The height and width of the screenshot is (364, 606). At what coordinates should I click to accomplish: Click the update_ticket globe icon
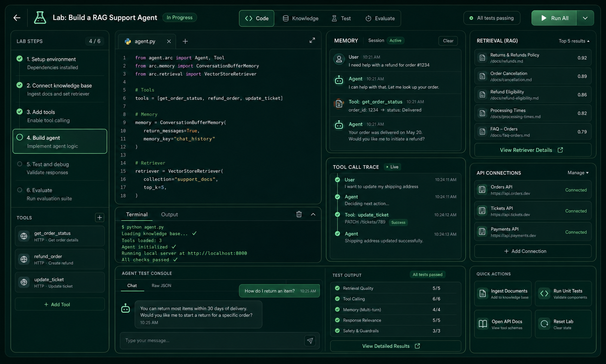24,282
